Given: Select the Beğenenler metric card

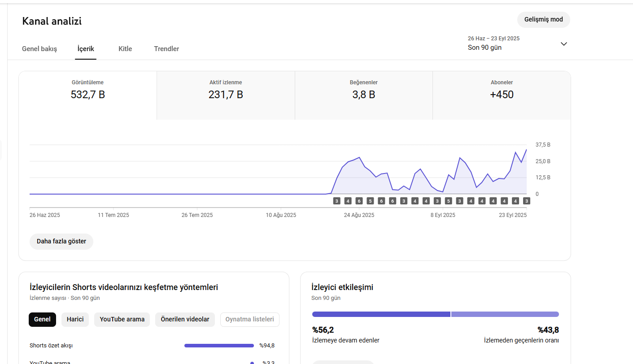Looking at the screenshot, I should click(364, 95).
